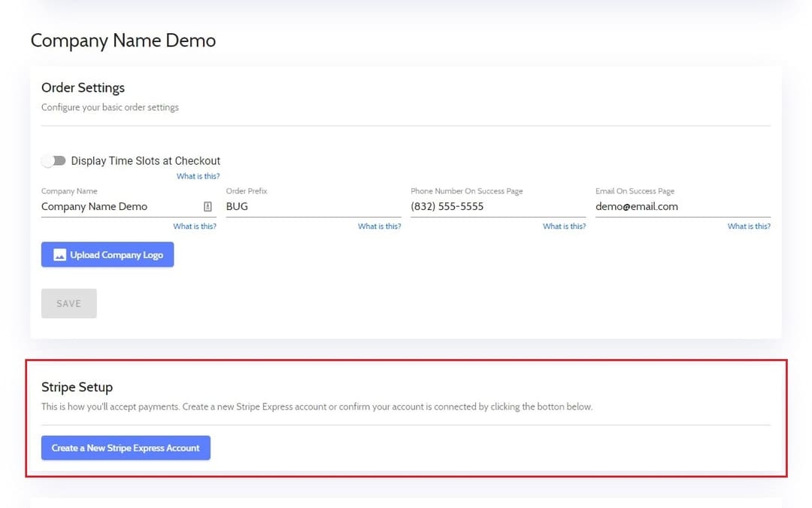
Task: Open "What is this?" under Email On Success Page
Action: tap(749, 226)
